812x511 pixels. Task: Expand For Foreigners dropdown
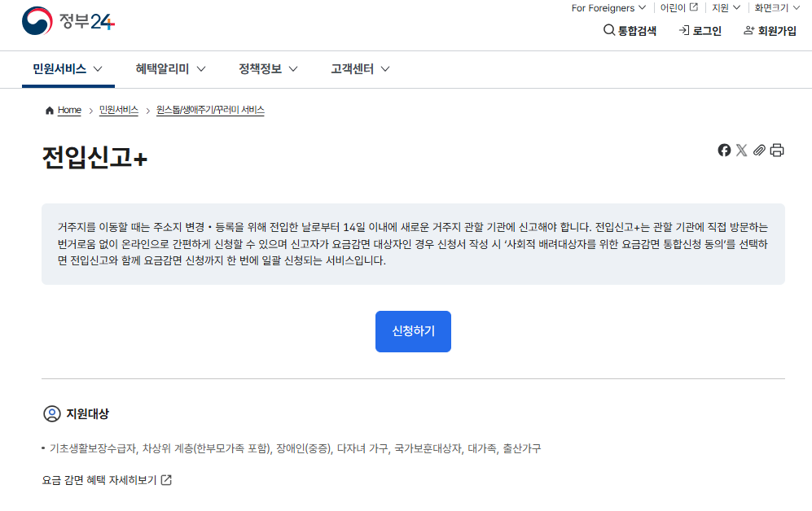pos(608,8)
